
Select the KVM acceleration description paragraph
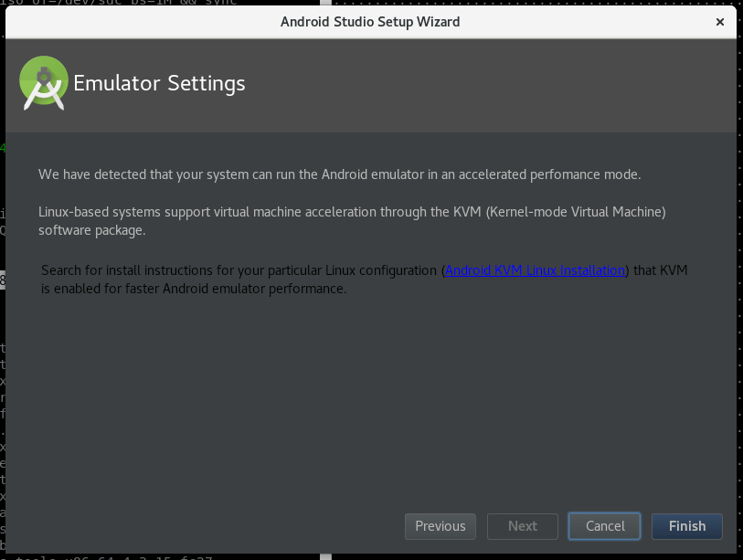click(x=353, y=220)
